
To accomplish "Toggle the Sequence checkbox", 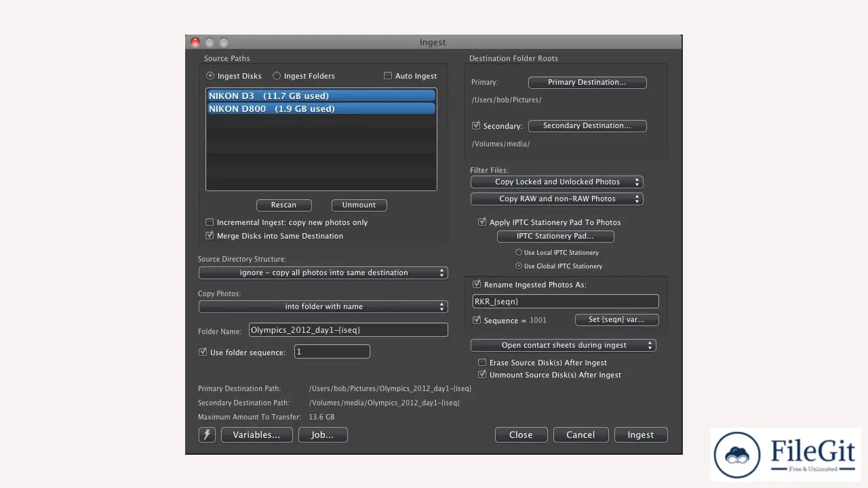I will click(x=477, y=320).
